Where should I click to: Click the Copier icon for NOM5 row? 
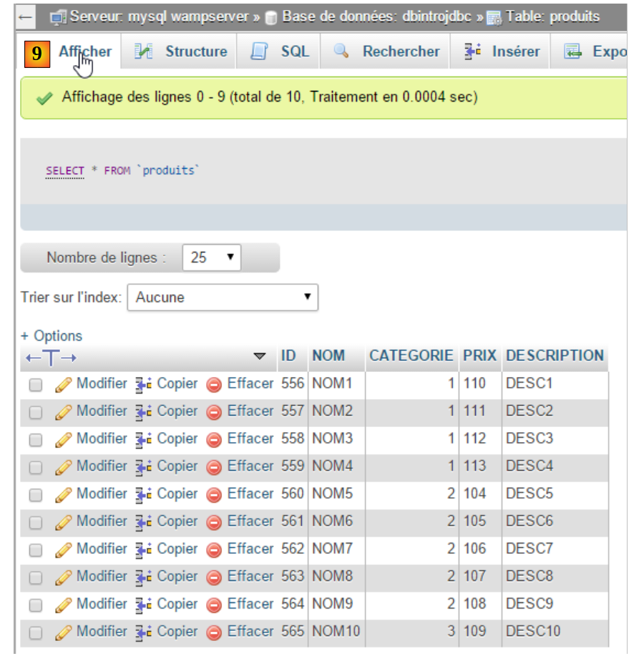coord(144,494)
